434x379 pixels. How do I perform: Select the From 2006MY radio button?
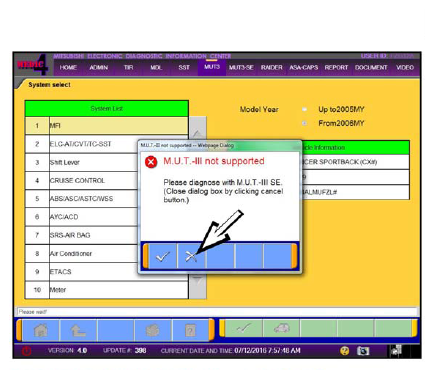point(304,123)
